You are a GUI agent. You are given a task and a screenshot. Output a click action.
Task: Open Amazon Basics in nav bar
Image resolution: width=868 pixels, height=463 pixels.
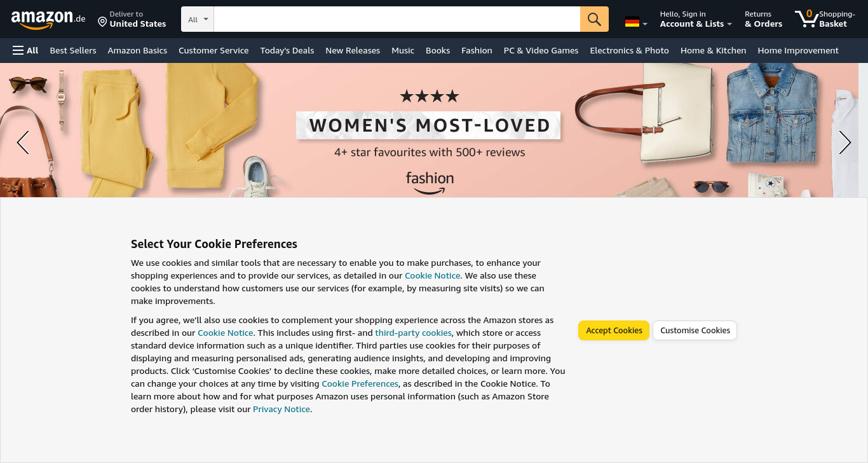pos(137,50)
